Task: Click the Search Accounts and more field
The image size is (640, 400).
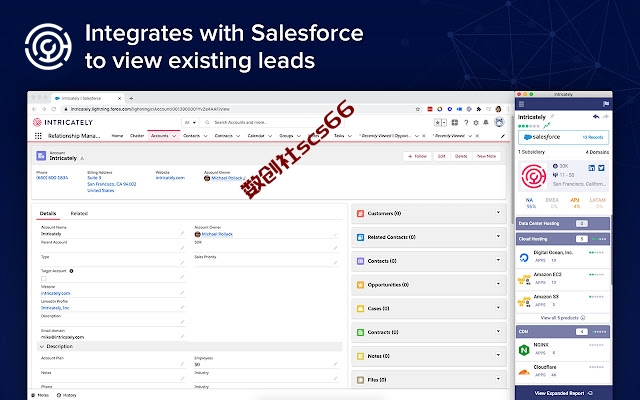Action: [x=271, y=122]
